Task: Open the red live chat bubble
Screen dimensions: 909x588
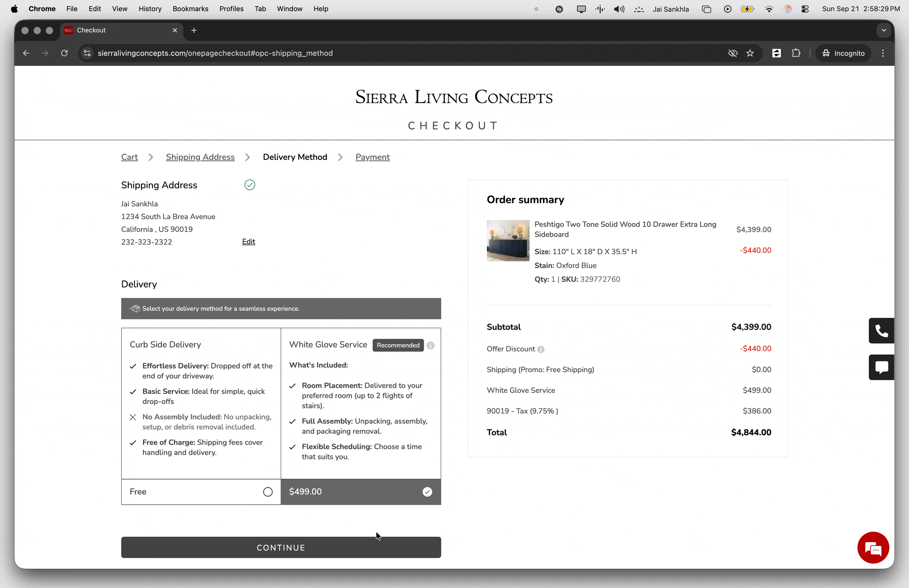Action: 873,548
